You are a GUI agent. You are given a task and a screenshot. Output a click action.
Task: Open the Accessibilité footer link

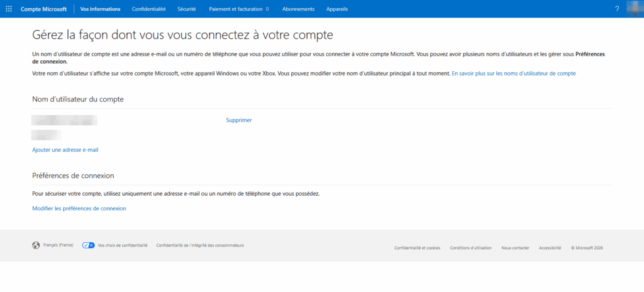(x=550, y=248)
